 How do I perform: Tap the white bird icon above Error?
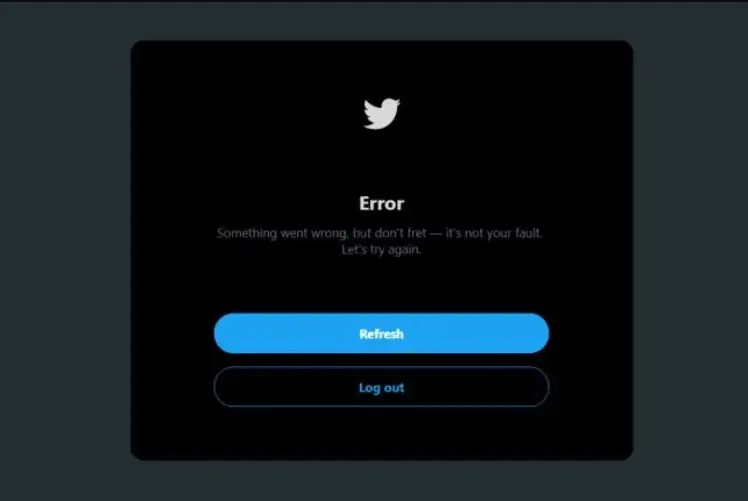pyautogui.click(x=382, y=114)
